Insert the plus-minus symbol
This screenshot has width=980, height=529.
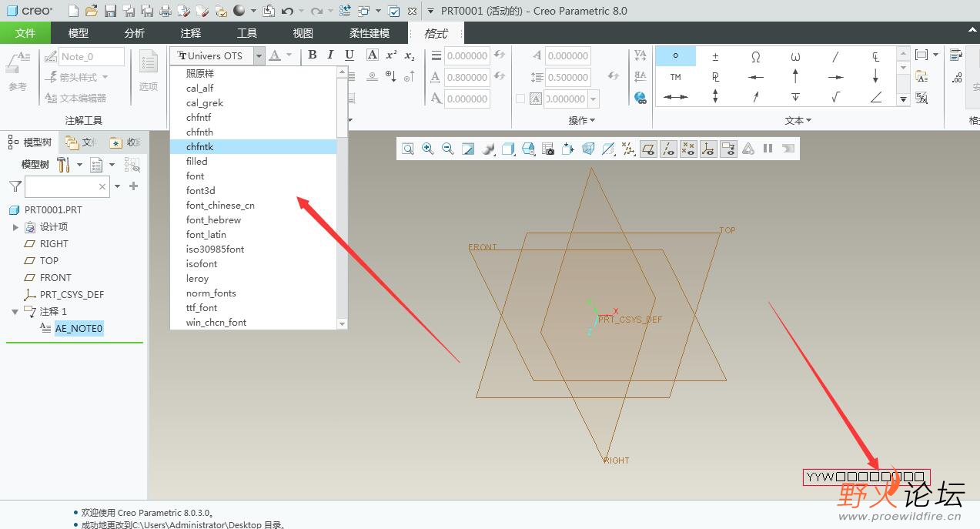click(x=715, y=56)
